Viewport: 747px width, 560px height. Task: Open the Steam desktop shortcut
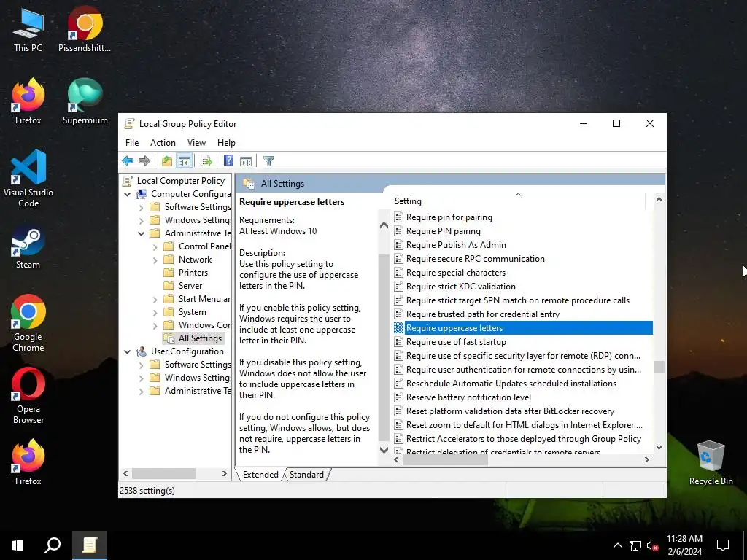coord(28,248)
